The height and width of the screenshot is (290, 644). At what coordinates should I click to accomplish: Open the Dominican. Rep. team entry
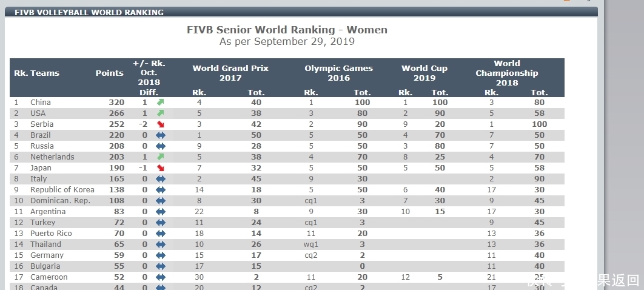(x=60, y=201)
